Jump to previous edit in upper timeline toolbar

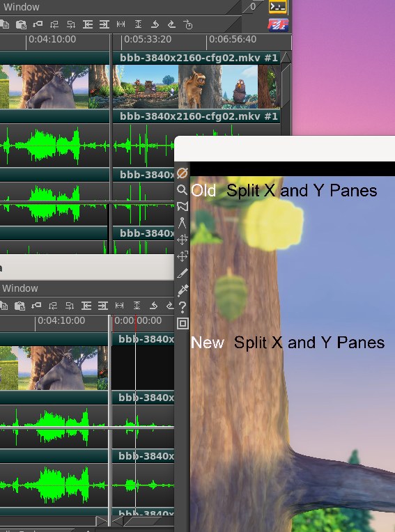pos(88,24)
